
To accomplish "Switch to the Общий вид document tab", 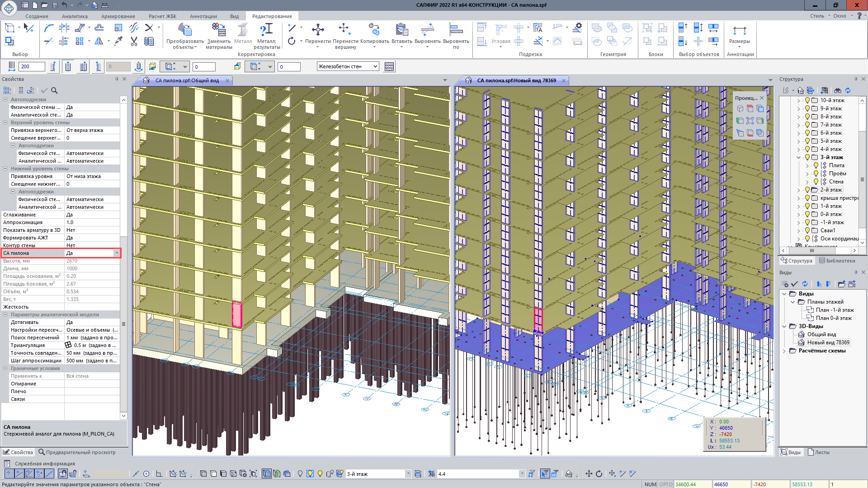I will pos(187,80).
